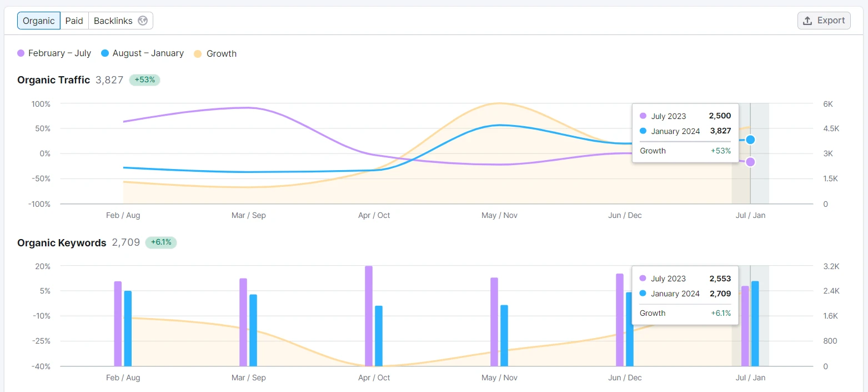Select the Backlinks tab

coord(121,21)
